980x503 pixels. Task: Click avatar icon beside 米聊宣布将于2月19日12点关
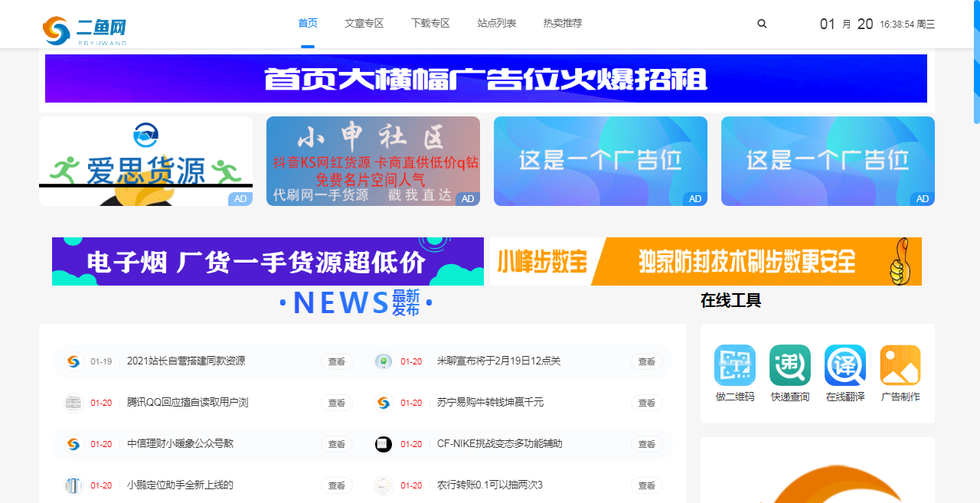(384, 361)
